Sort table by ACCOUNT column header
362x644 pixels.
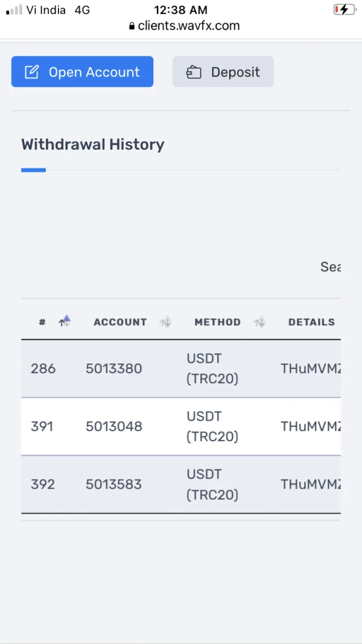120,322
